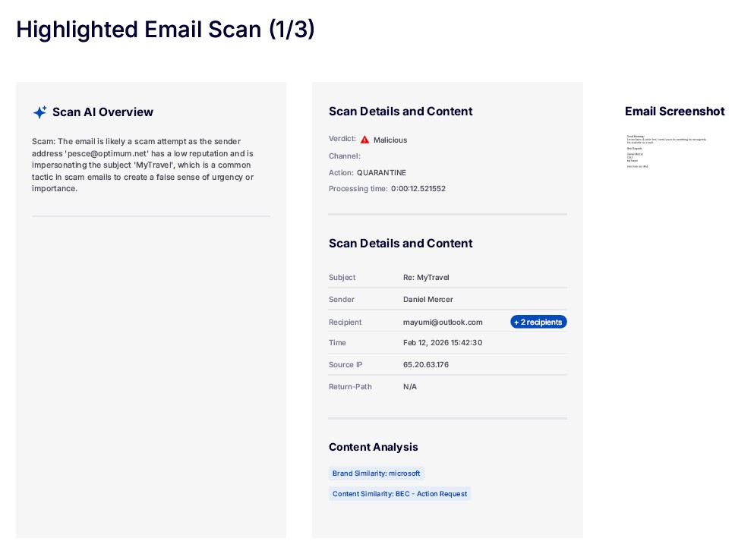Click the Return-Path N/A value
754x560 pixels.
[x=410, y=387]
